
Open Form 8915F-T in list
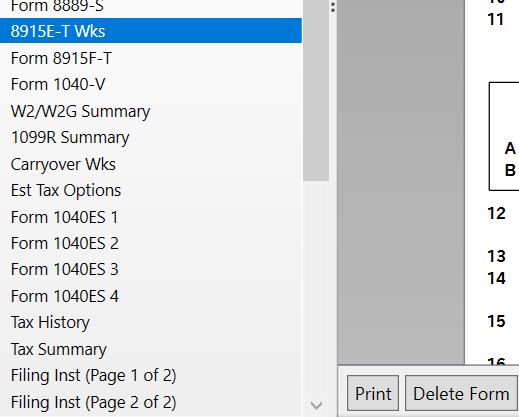[151, 58]
